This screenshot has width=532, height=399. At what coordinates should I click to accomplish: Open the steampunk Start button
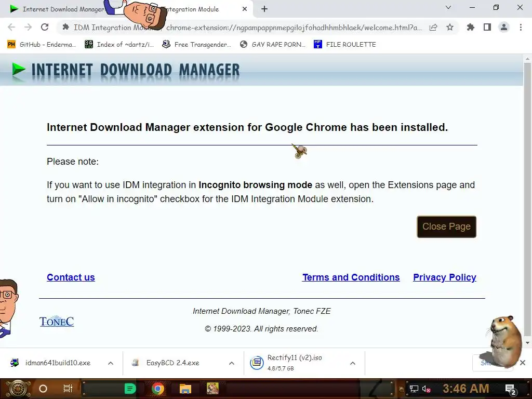[x=18, y=389]
